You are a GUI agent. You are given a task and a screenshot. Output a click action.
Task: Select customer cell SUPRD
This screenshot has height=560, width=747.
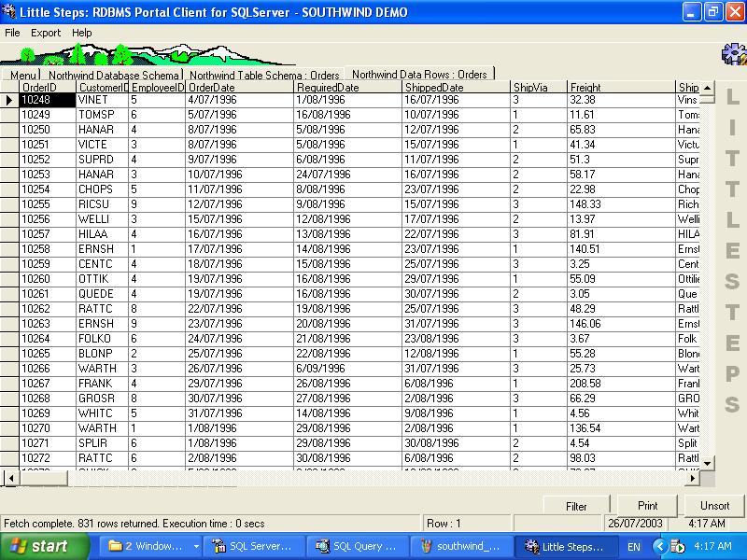[102, 160]
